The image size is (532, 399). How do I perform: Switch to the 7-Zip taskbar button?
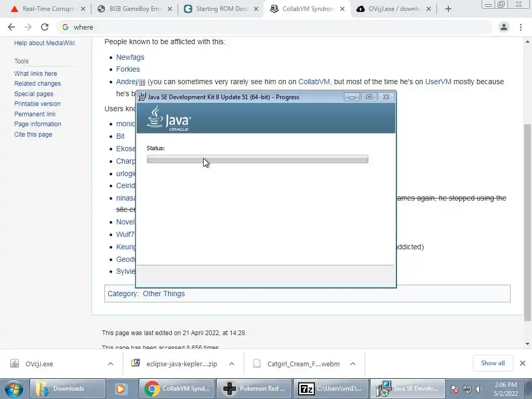pyautogui.click(x=331, y=389)
